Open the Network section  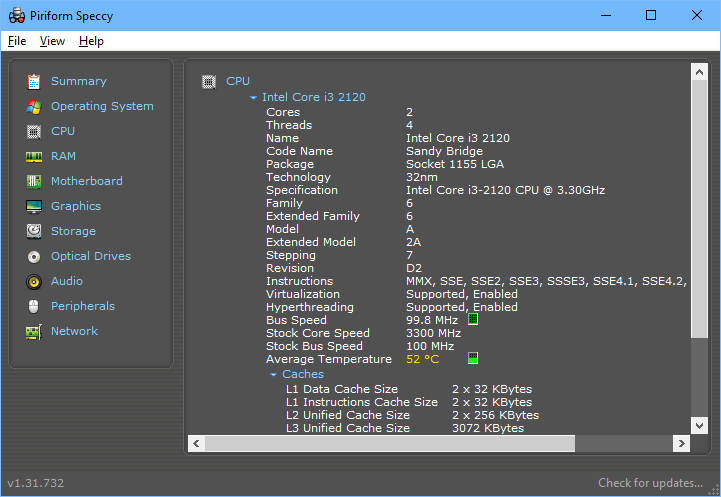tap(74, 331)
